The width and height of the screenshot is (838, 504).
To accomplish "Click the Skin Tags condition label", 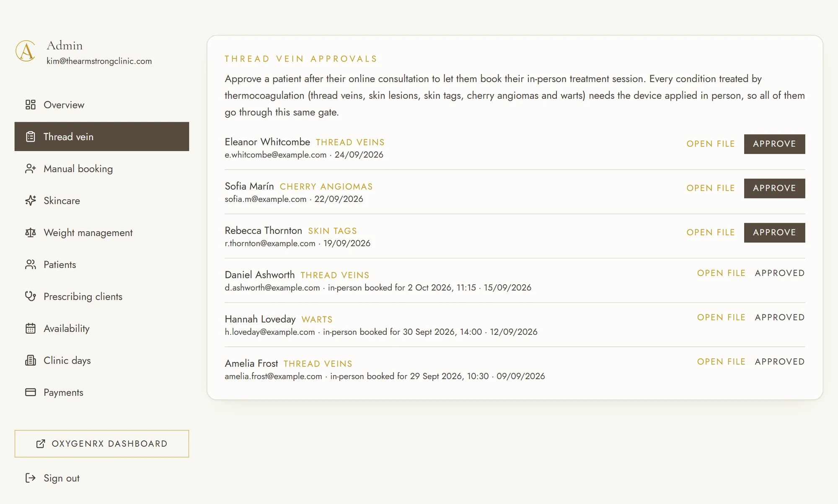I will [332, 231].
